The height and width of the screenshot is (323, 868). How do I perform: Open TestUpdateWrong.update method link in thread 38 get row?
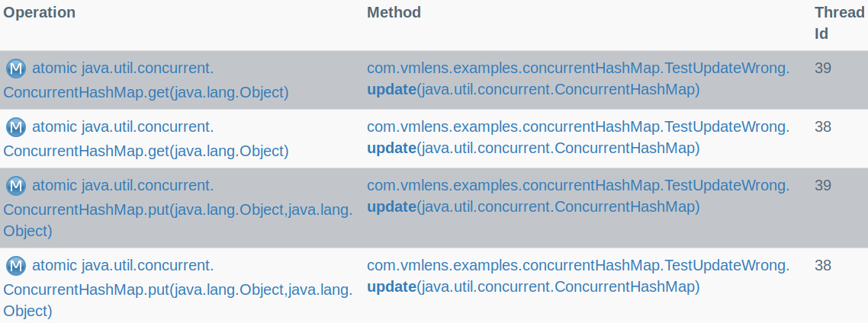(578, 137)
